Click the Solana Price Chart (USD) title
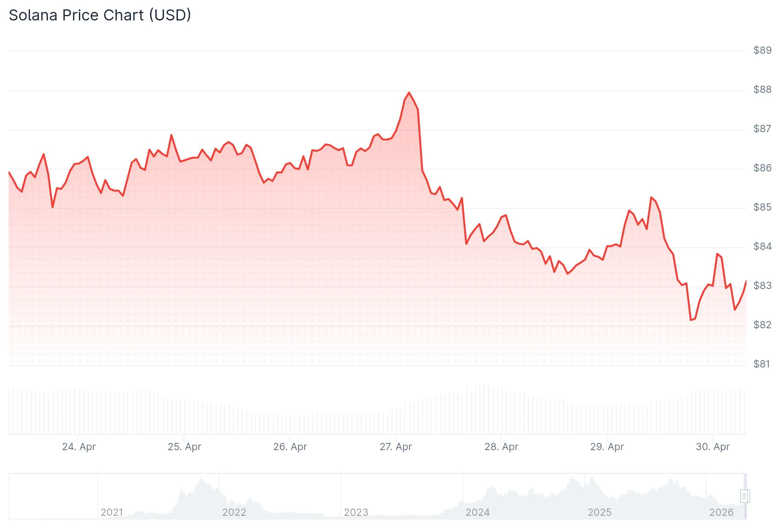The image size is (778, 532). (100, 15)
